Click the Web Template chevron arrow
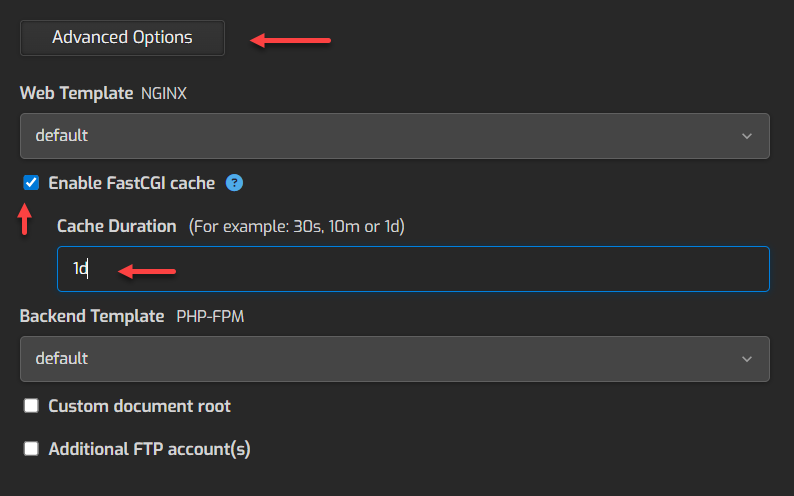This screenshot has height=496, width=794. click(x=747, y=136)
